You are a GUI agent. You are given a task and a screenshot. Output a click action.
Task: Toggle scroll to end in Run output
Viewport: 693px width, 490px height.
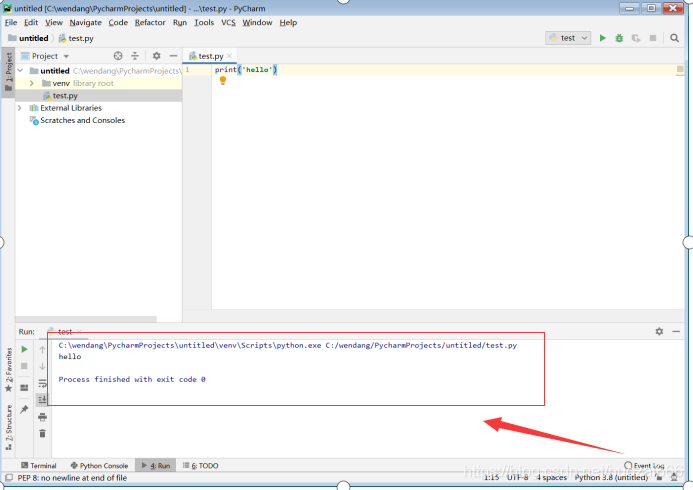[42, 399]
